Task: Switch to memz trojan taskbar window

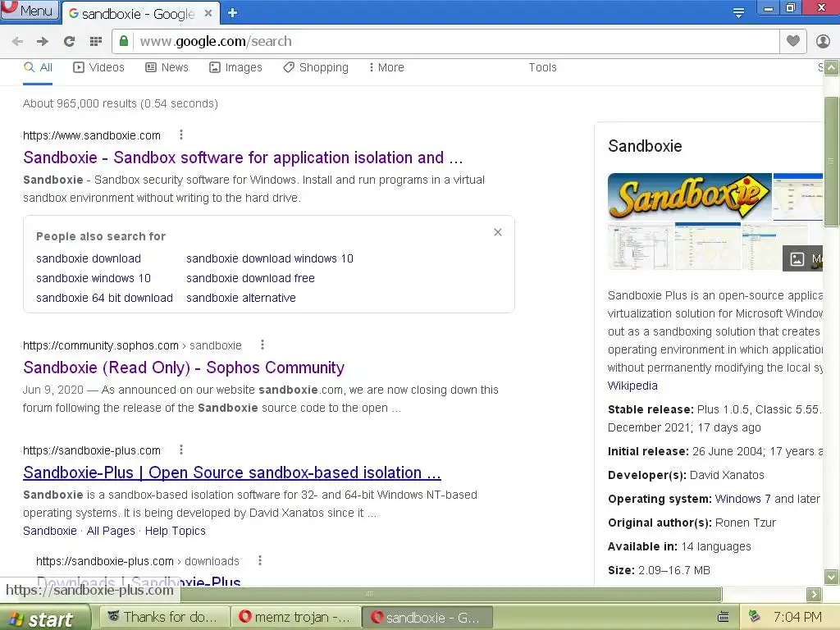Action: point(295,617)
